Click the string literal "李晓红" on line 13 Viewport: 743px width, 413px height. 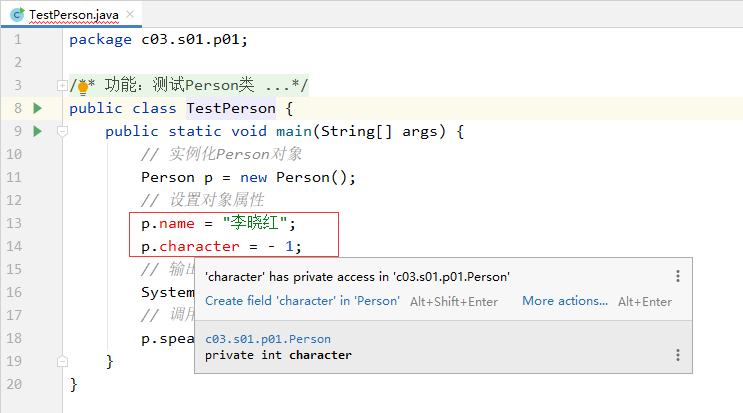[255, 223]
